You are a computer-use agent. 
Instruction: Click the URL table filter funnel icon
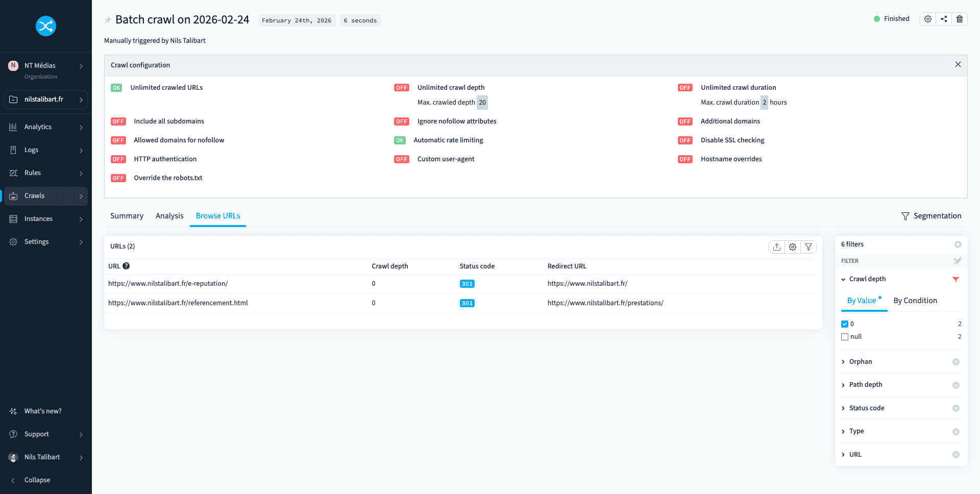point(808,247)
